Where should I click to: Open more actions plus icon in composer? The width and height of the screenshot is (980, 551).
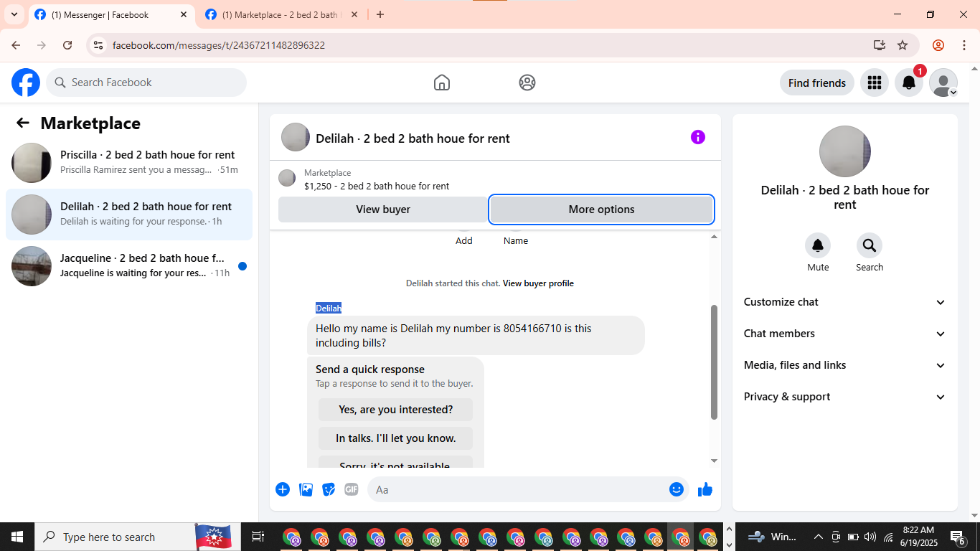pos(283,489)
